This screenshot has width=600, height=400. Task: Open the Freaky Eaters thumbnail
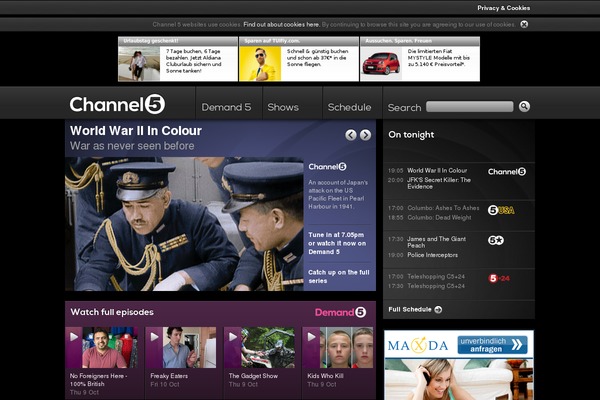(189, 348)
